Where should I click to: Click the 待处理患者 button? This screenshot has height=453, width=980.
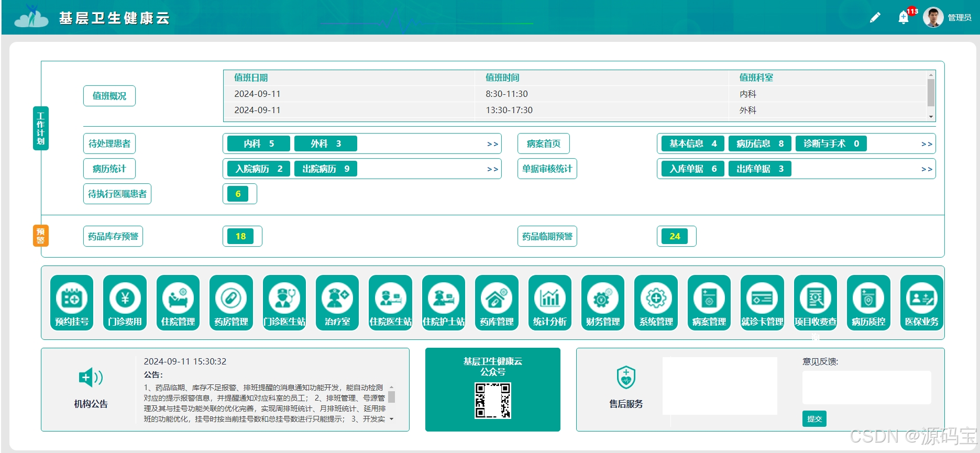pos(109,143)
